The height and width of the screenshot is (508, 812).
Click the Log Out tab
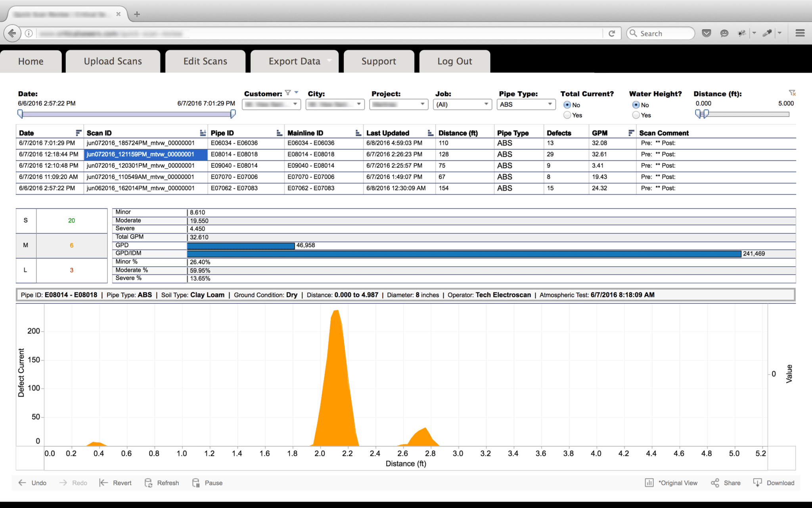pos(455,61)
